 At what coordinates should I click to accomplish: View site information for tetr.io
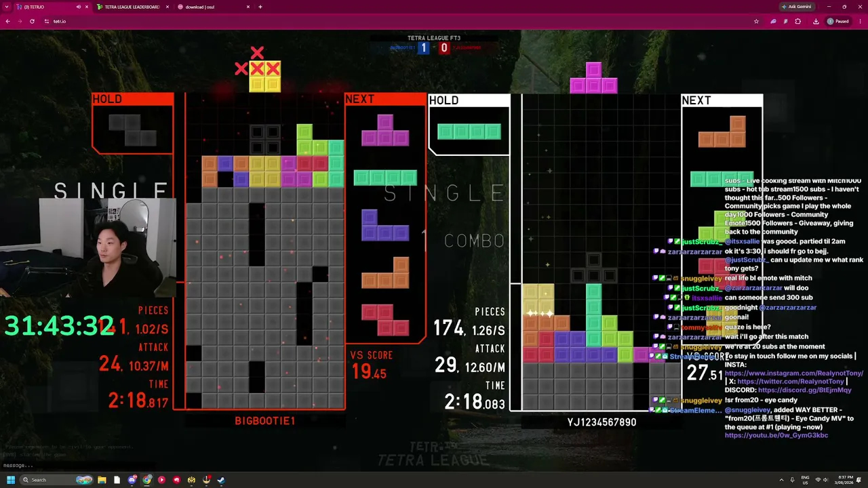click(47, 21)
